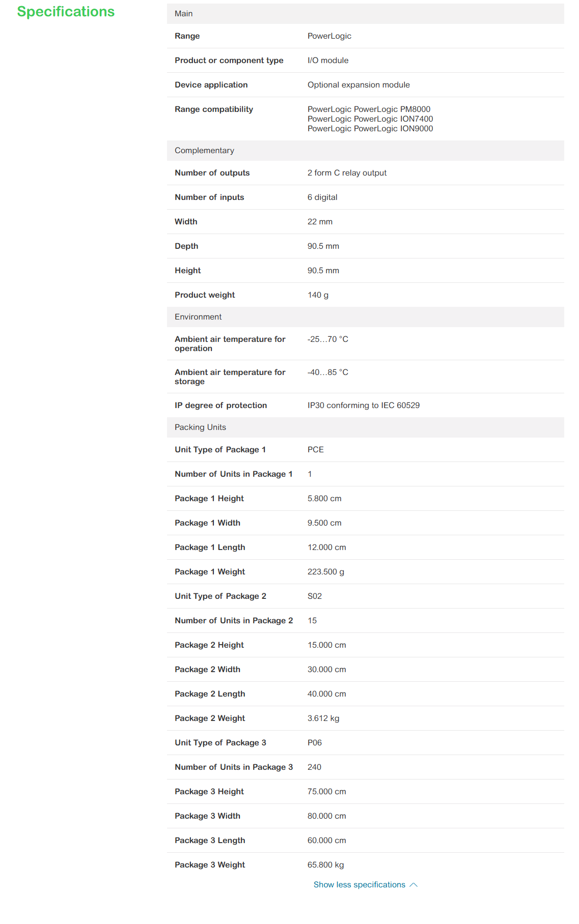Select the Complementary section header
This screenshot has height=924, width=579.
(204, 151)
